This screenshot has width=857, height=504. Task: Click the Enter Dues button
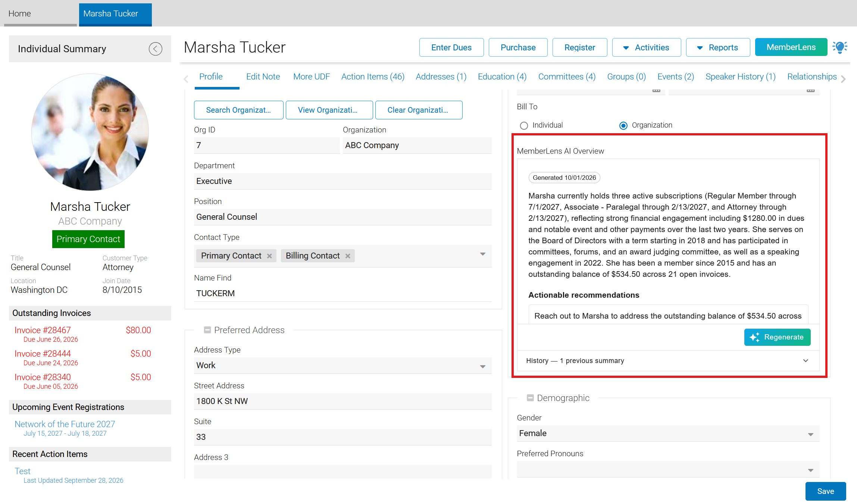pos(451,47)
